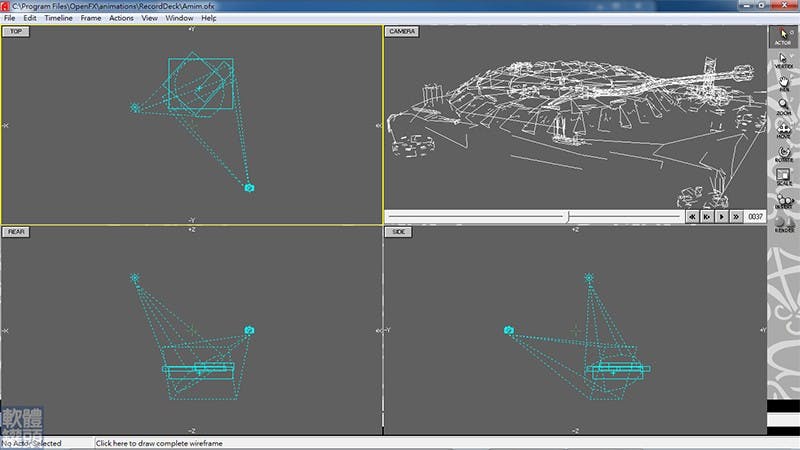Select the Pan hand tool

coord(783,84)
